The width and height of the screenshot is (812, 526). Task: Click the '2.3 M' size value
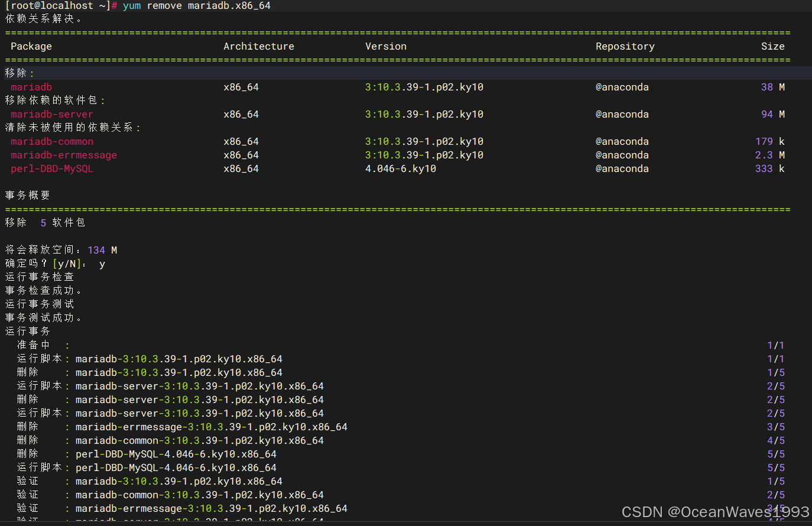pyautogui.click(x=770, y=155)
